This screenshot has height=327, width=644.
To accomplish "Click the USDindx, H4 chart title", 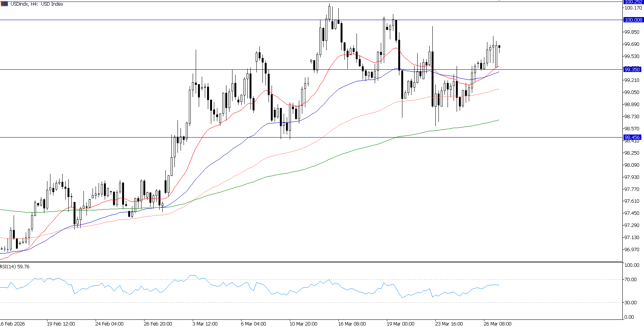I will [37, 4].
